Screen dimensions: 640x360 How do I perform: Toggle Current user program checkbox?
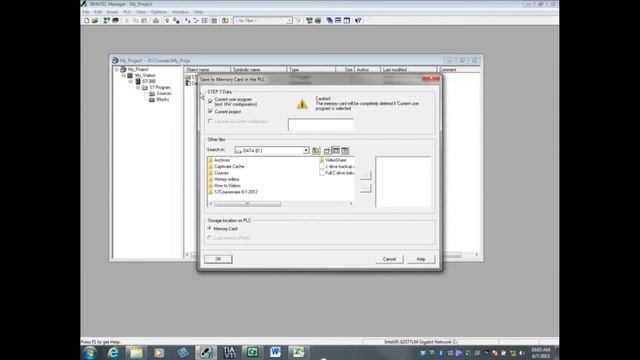pyautogui.click(x=210, y=101)
